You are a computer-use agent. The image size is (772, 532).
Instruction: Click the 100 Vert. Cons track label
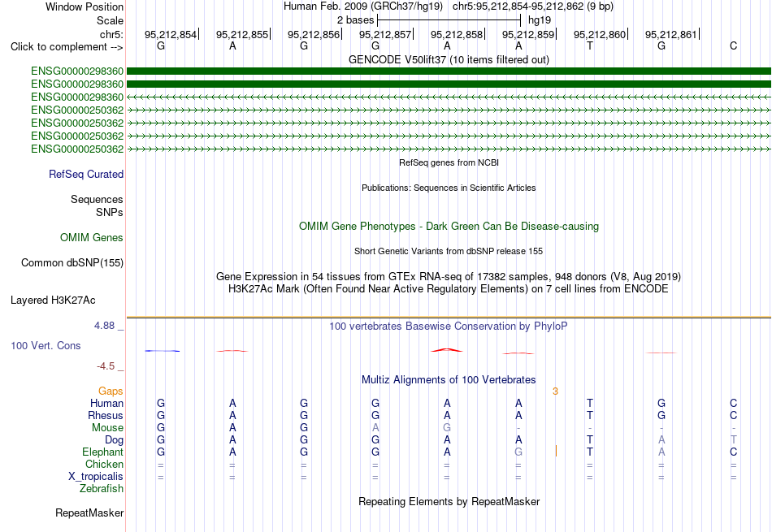[x=46, y=345]
